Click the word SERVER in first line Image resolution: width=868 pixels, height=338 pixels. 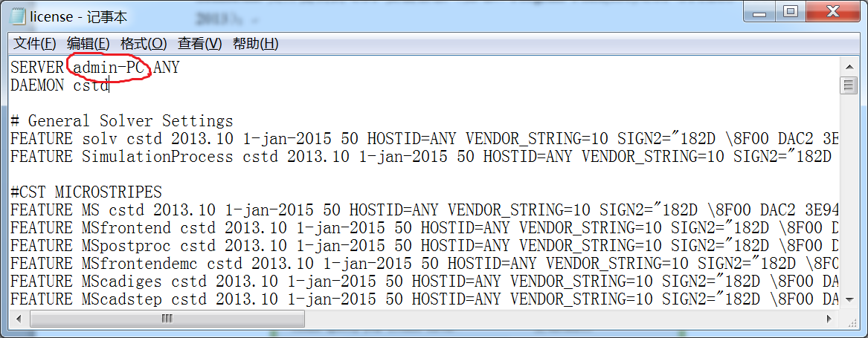tap(37, 68)
